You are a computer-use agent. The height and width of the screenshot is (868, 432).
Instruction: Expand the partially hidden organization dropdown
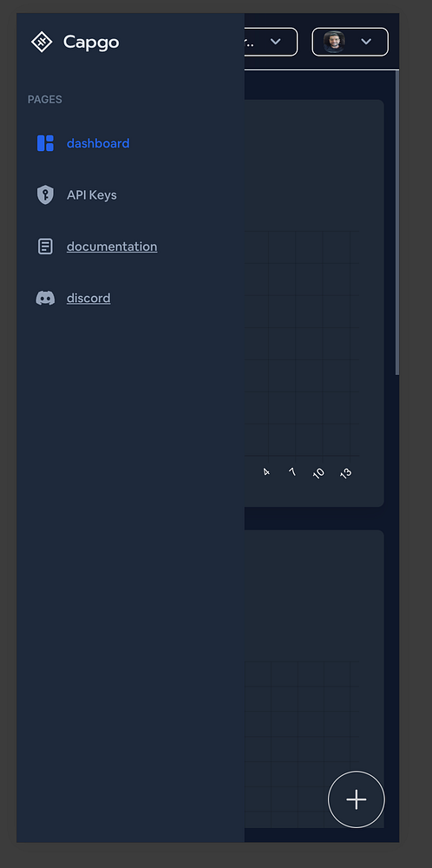tap(271, 42)
